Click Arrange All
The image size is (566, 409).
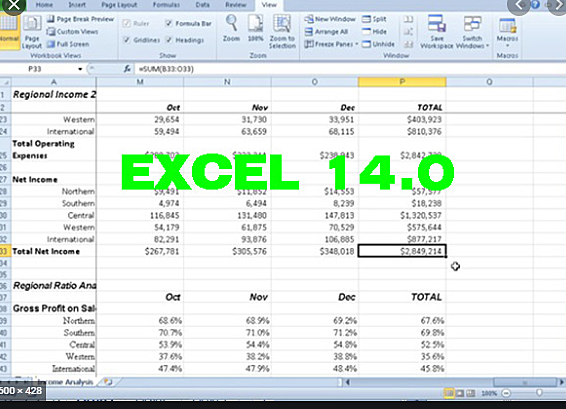tap(326, 31)
